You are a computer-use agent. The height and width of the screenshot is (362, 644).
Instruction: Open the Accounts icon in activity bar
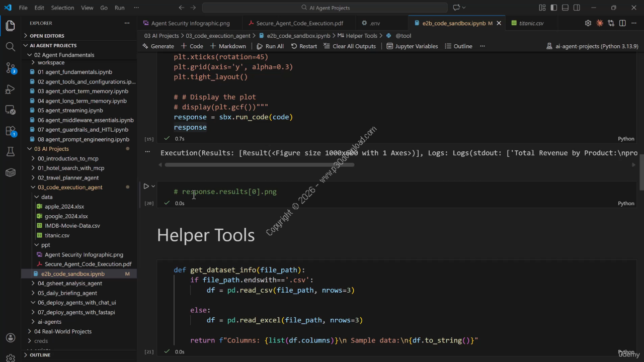pyautogui.click(x=10, y=337)
